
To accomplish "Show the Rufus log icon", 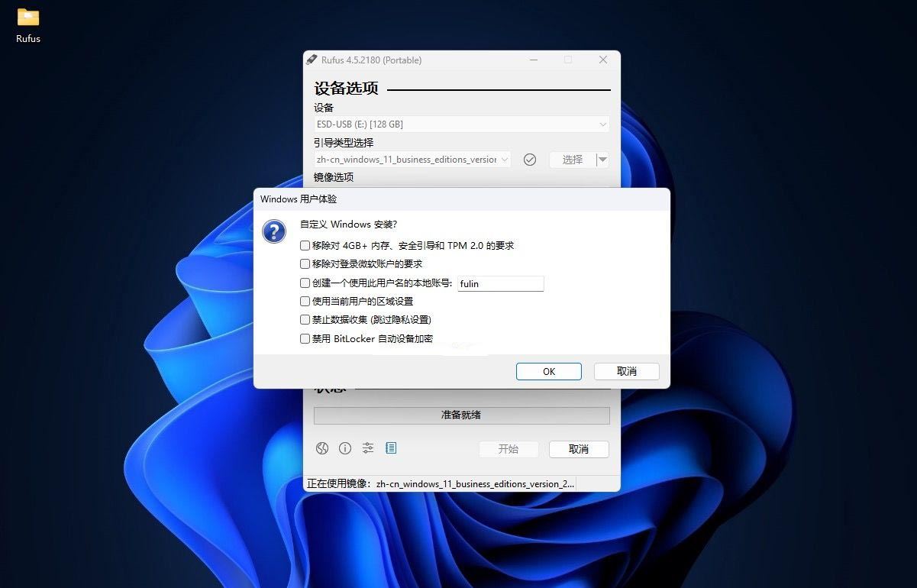I will [x=391, y=448].
